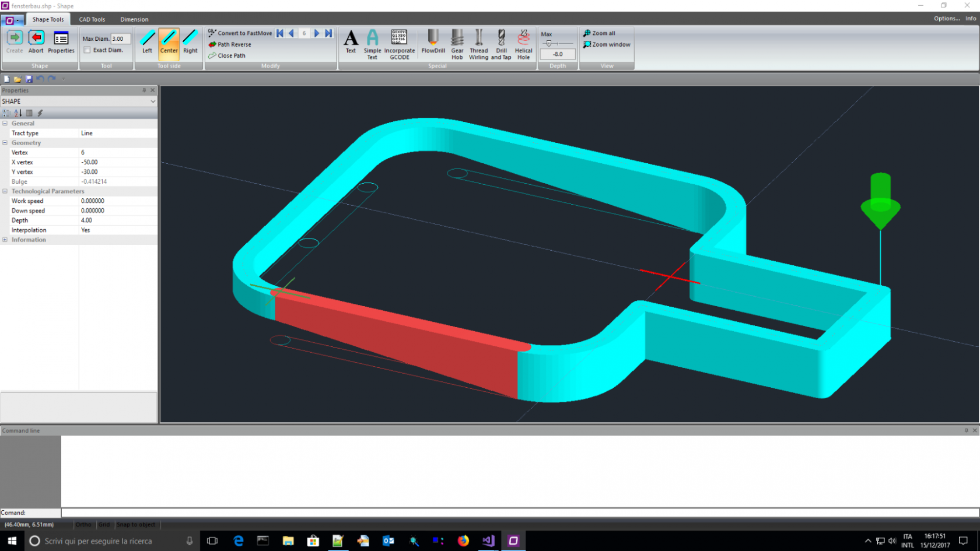Viewport: 980px width, 551px height.
Task: Toggle Snap to object in status bar
Action: [x=136, y=525]
